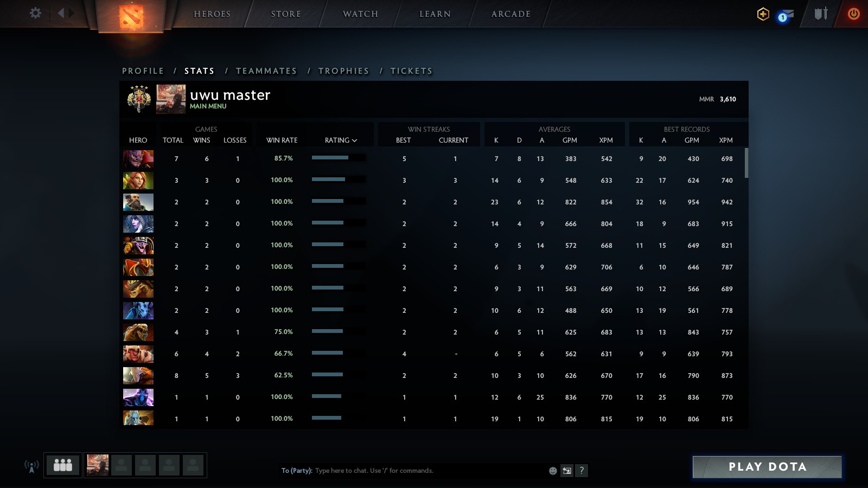Sort table by TOTAL games header
The image size is (868, 488).
click(173, 140)
